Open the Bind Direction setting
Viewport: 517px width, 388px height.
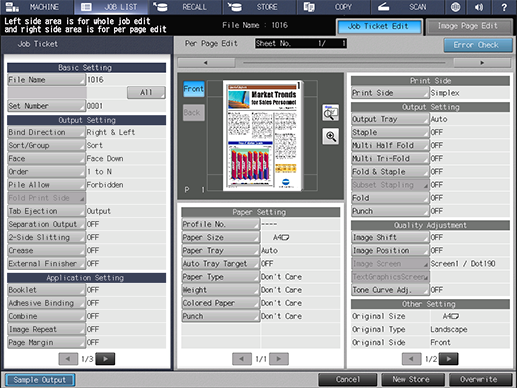tap(46, 132)
